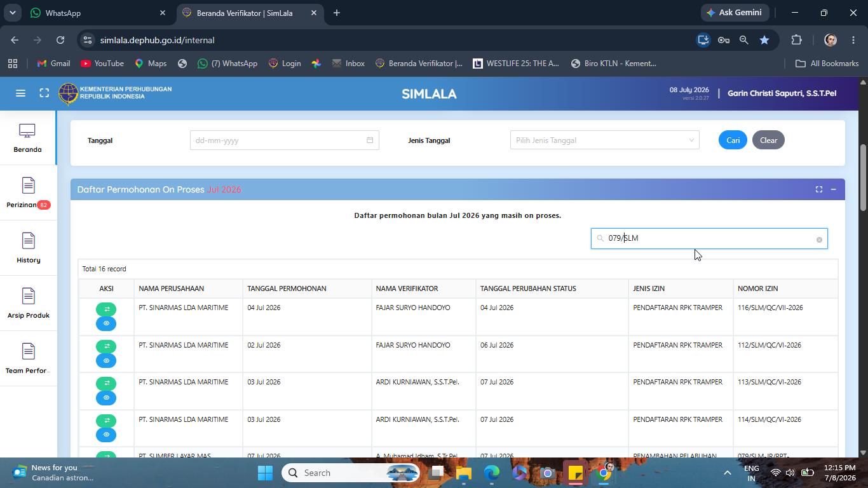Viewport: 868px width, 488px height.
Task: View site information icon in address bar
Action: [88, 40]
